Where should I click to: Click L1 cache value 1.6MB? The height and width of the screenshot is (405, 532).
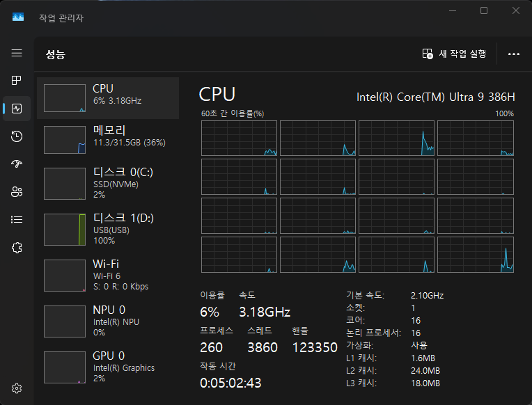click(423, 358)
